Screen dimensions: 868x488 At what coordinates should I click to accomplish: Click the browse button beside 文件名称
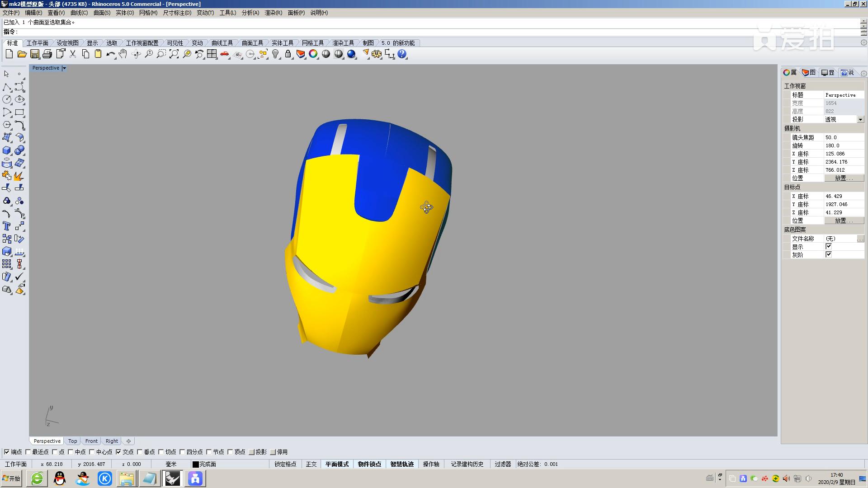click(860, 239)
